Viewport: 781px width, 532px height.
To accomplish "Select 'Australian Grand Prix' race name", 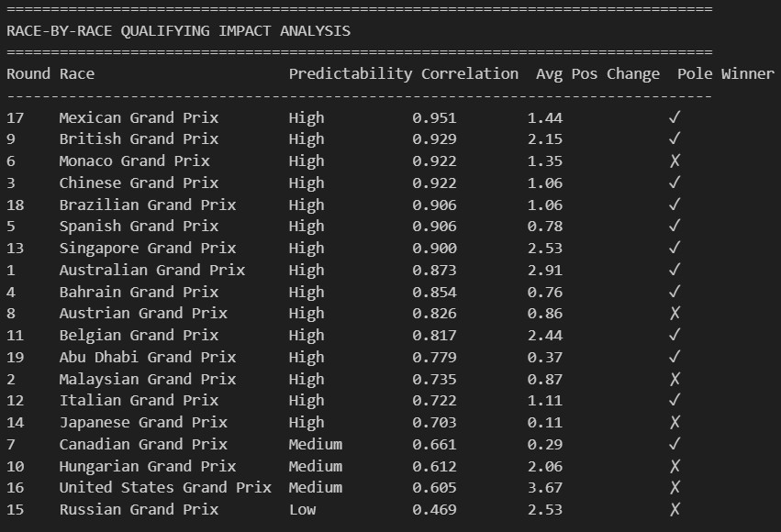I will [152, 270].
